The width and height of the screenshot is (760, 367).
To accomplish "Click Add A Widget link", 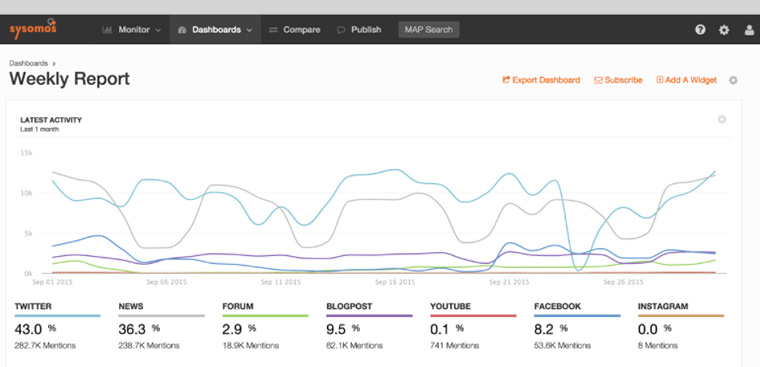I will (686, 80).
